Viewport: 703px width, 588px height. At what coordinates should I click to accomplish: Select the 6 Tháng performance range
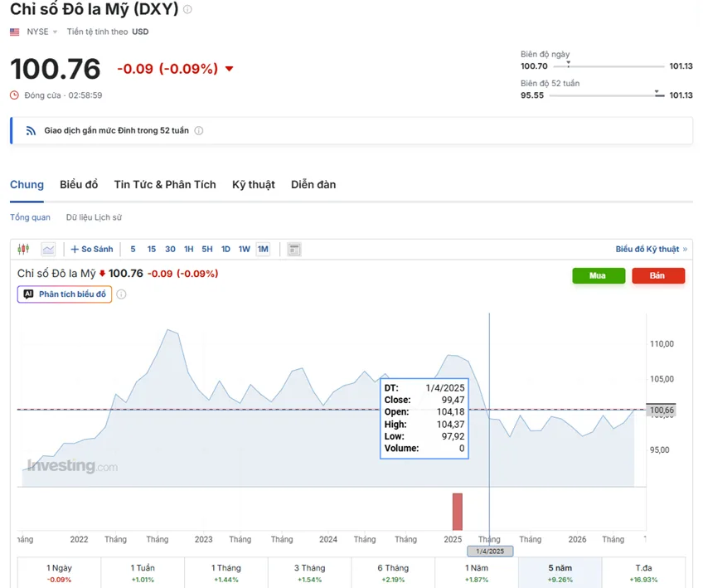(x=393, y=573)
